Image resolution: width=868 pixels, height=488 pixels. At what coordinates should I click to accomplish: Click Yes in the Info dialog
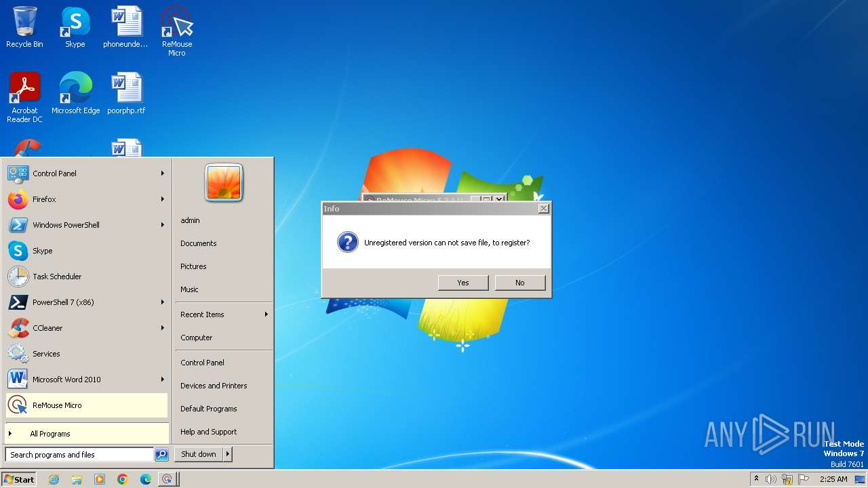tap(463, 283)
